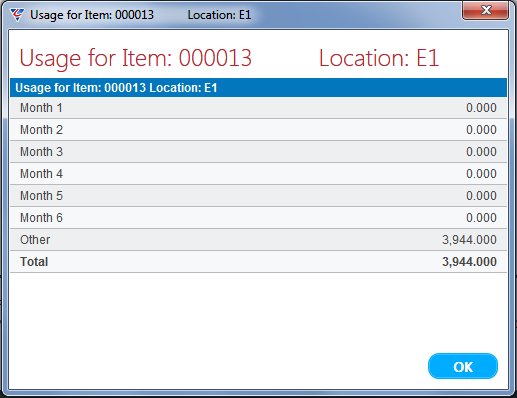Select the Month 5 row

[x=258, y=196]
